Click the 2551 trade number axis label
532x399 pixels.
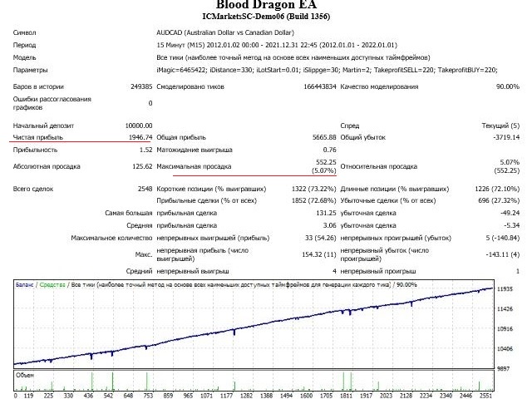click(x=485, y=396)
